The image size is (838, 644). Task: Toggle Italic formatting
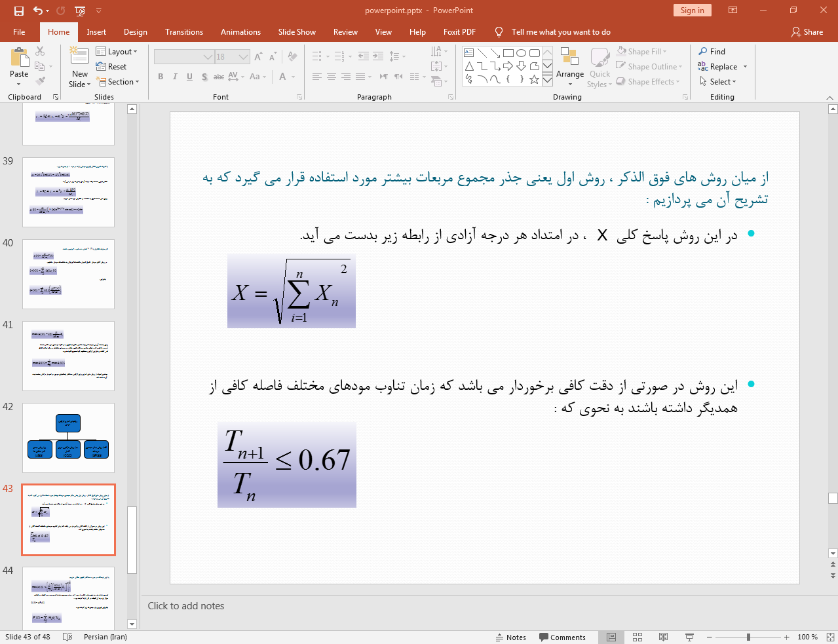pyautogui.click(x=175, y=77)
